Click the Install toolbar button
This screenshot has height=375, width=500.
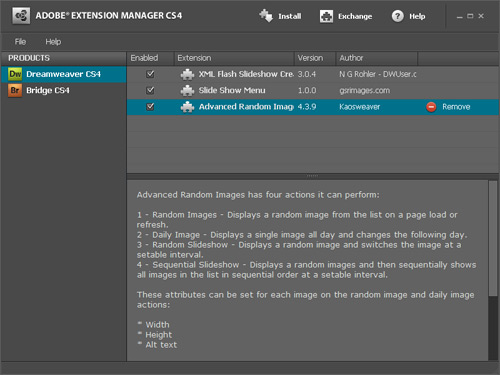point(280,16)
